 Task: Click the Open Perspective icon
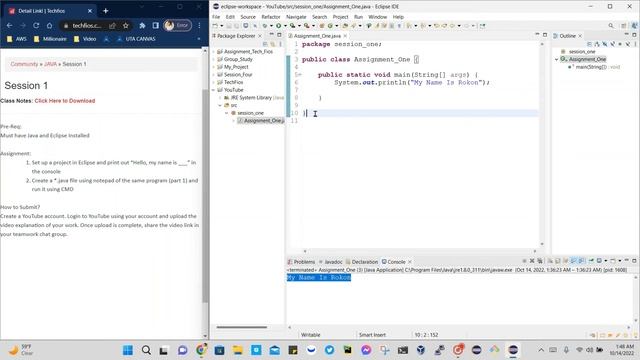[x=624, y=26]
